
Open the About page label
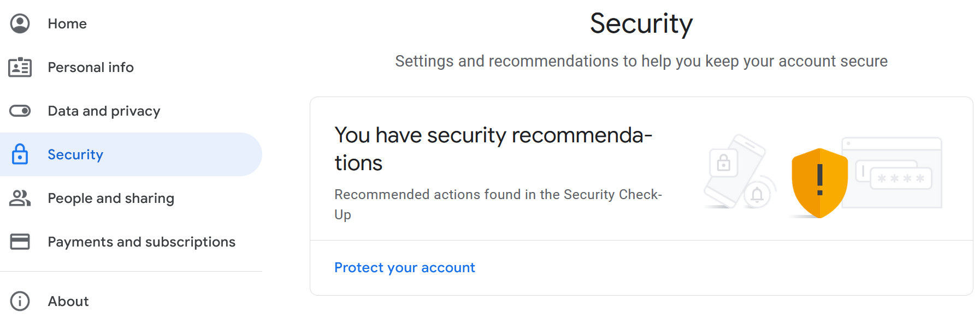tap(68, 301)
